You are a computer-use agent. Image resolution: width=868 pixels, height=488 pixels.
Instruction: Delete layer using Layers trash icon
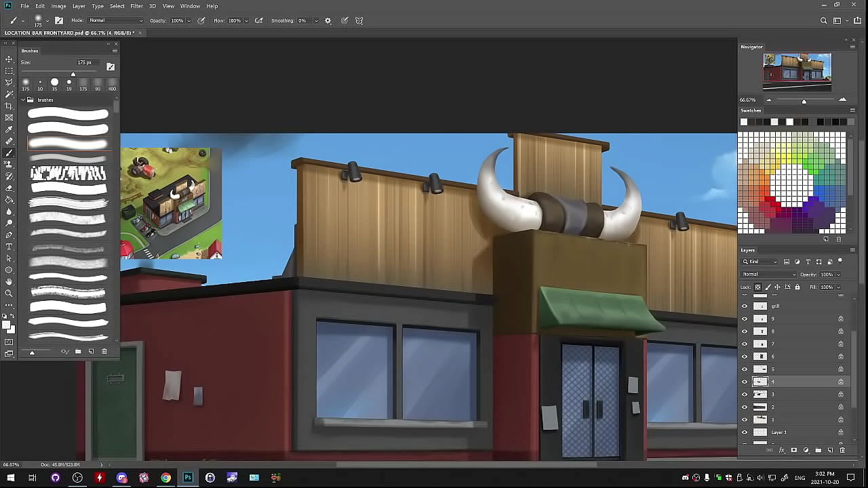click(x=843, y=450)
